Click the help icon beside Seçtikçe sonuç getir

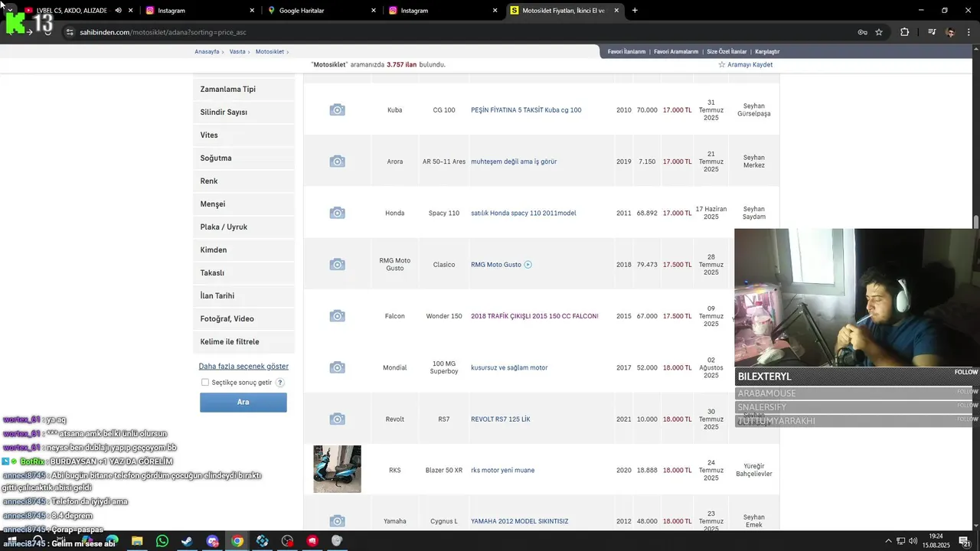[280, 383]
